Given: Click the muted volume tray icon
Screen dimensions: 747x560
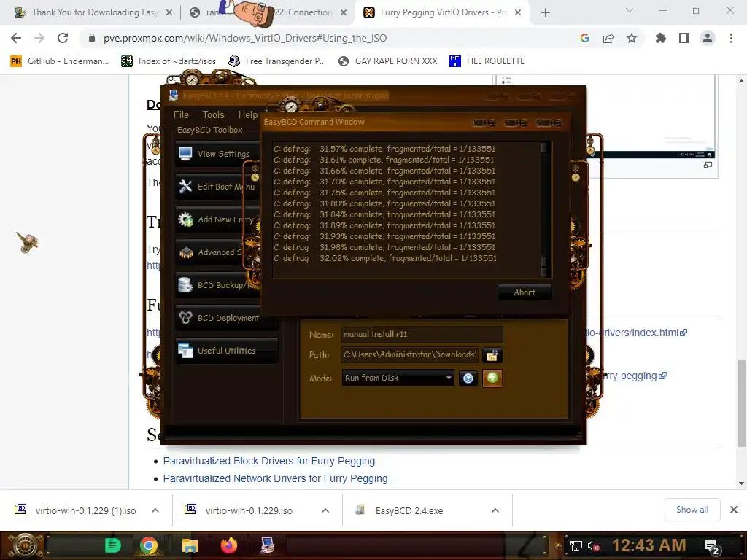Looking at the screenshot, I should click(593, 546).
